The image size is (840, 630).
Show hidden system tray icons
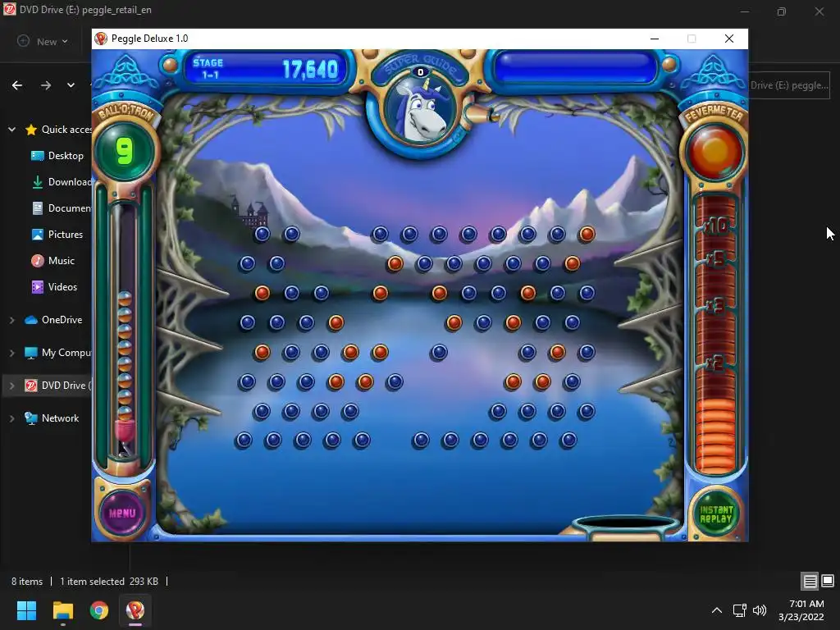(717, 610)
